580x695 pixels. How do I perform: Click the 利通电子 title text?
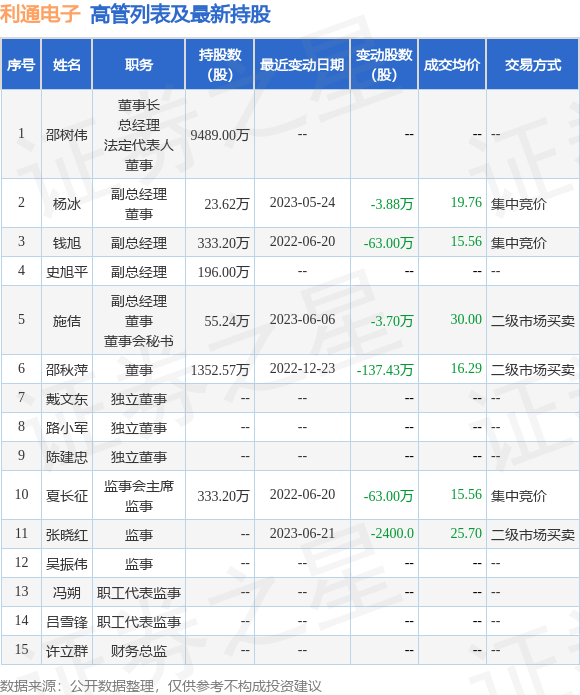coord(40,14)
